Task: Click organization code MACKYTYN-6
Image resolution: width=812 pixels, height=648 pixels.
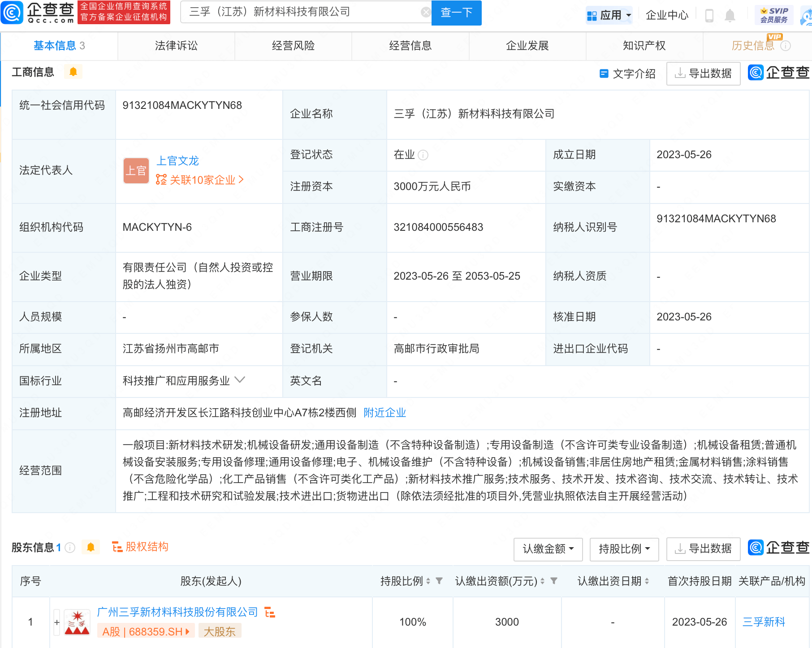Action: pyautogui.click(x=157, y=227)
